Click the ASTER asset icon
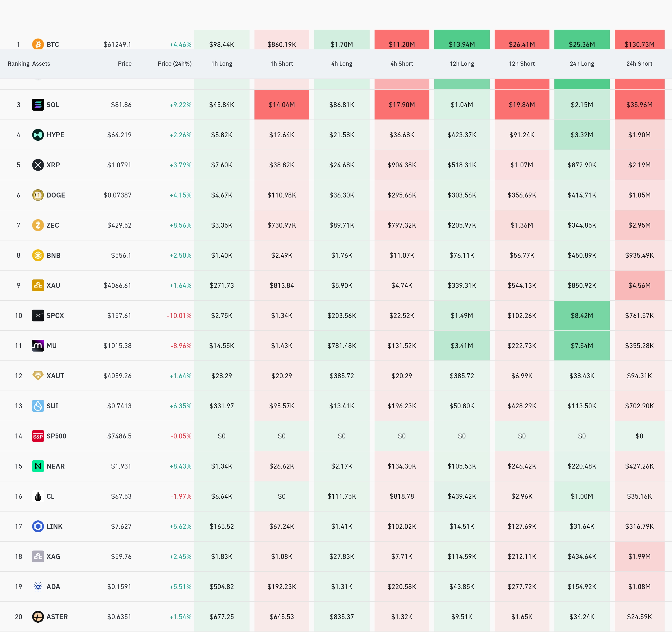 pos(38,617)
